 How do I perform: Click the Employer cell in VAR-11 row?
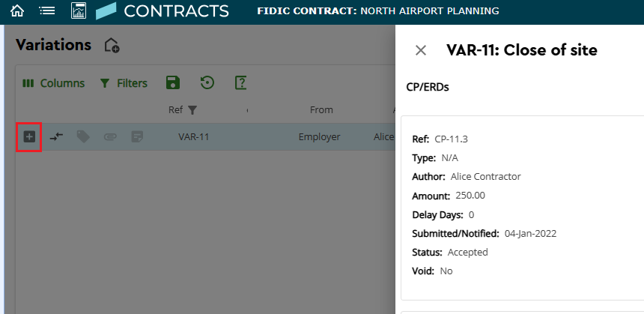pyautogui.click(x=319, y=137)
